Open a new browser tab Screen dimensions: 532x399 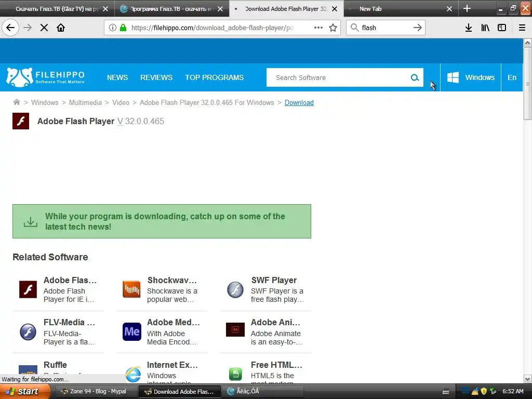tap(467, 8)
